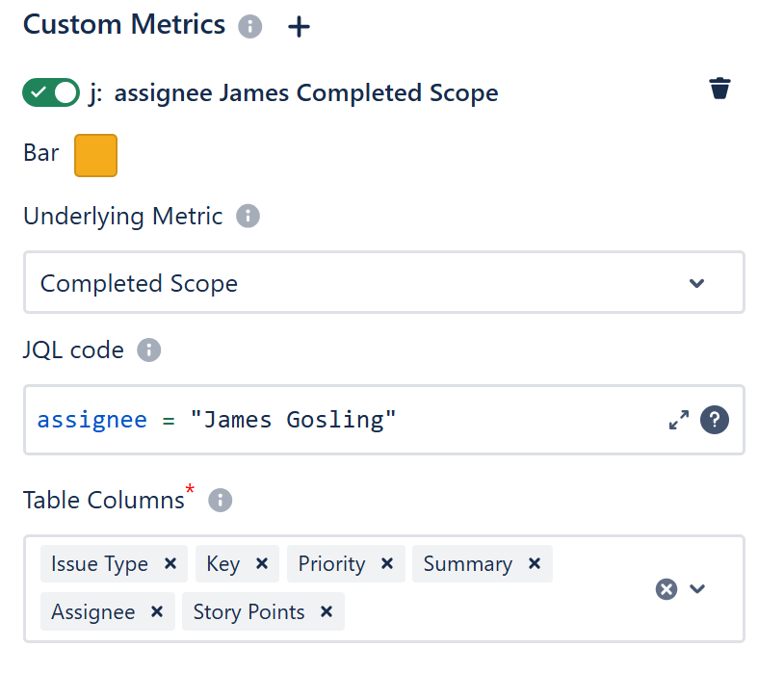
Task: Expand the JQL code editor
Action: point(679,420)
